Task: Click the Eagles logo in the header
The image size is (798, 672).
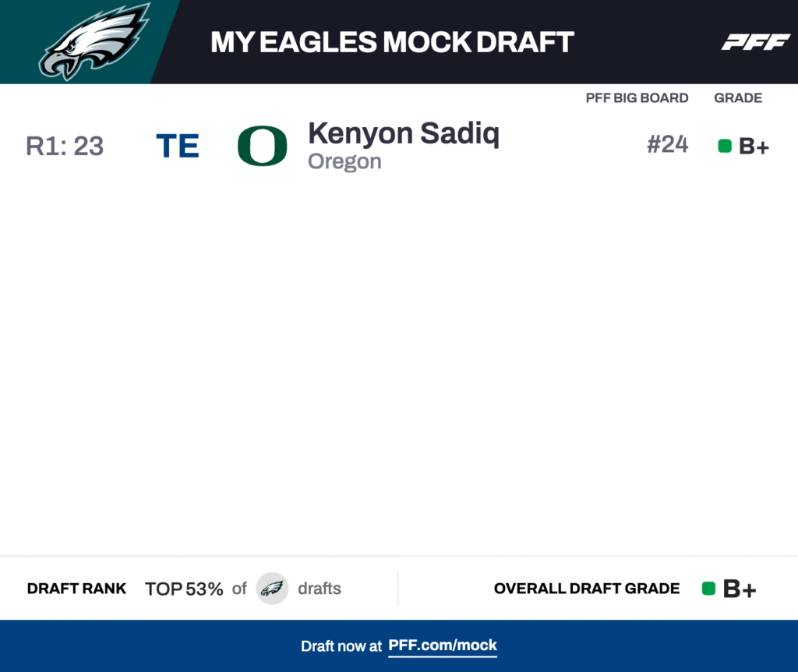Action: 94,41
